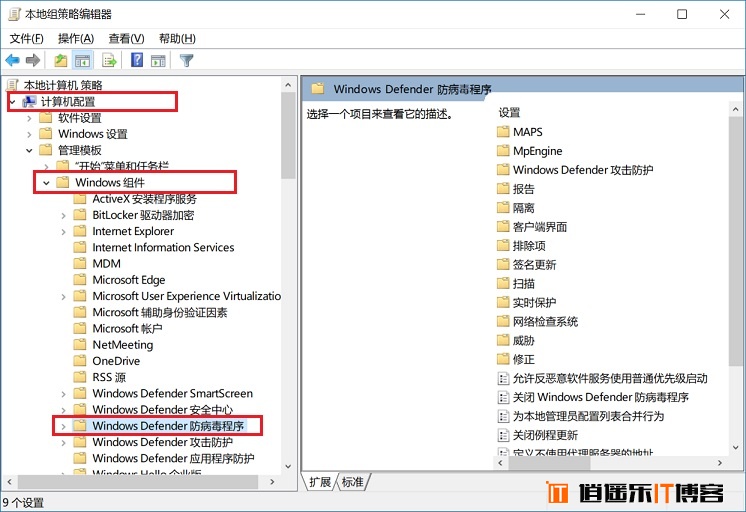
Task: Expand the 软件设置 tree node
Action: pyautogui.click(x=29, y=118)
